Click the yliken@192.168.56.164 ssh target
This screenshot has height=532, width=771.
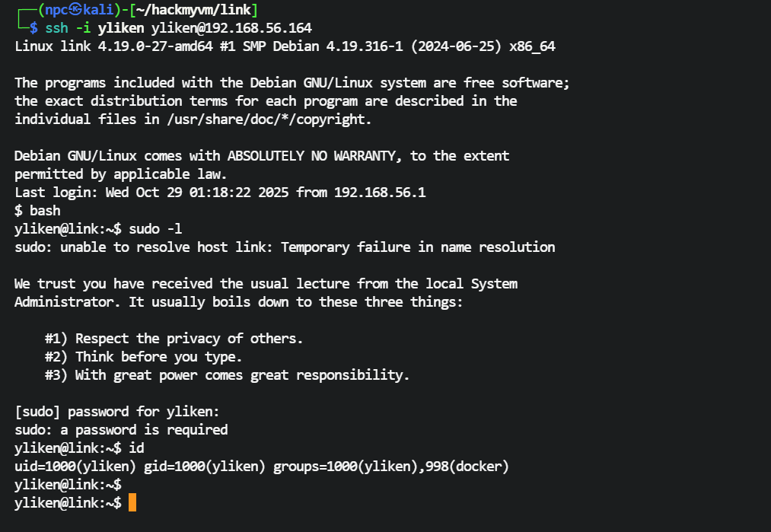(x=250, y=28)
